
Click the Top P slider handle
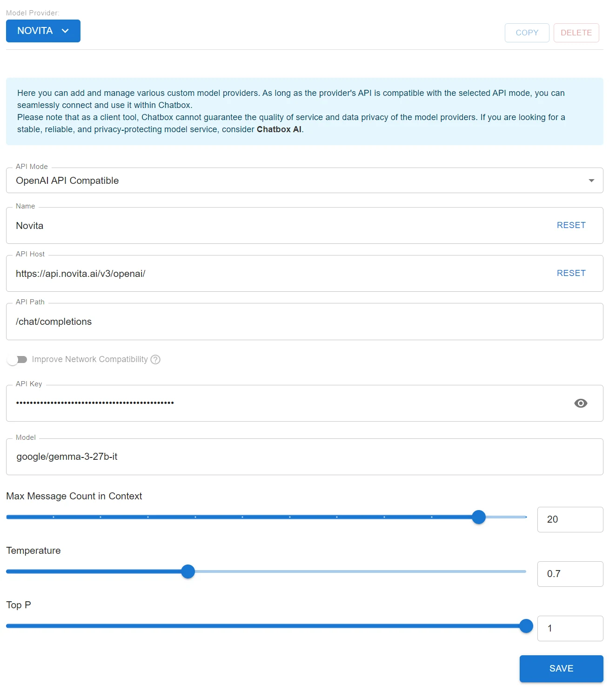(526, 626)
